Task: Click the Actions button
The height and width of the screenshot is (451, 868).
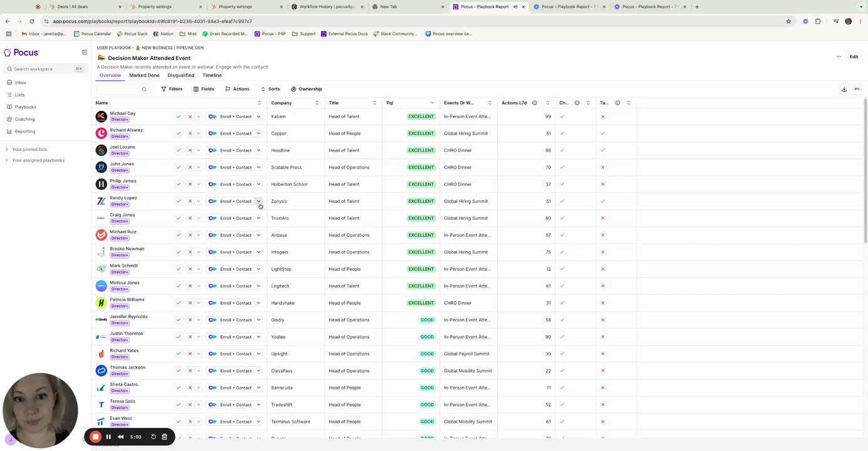Action: (x=238, y=89)
